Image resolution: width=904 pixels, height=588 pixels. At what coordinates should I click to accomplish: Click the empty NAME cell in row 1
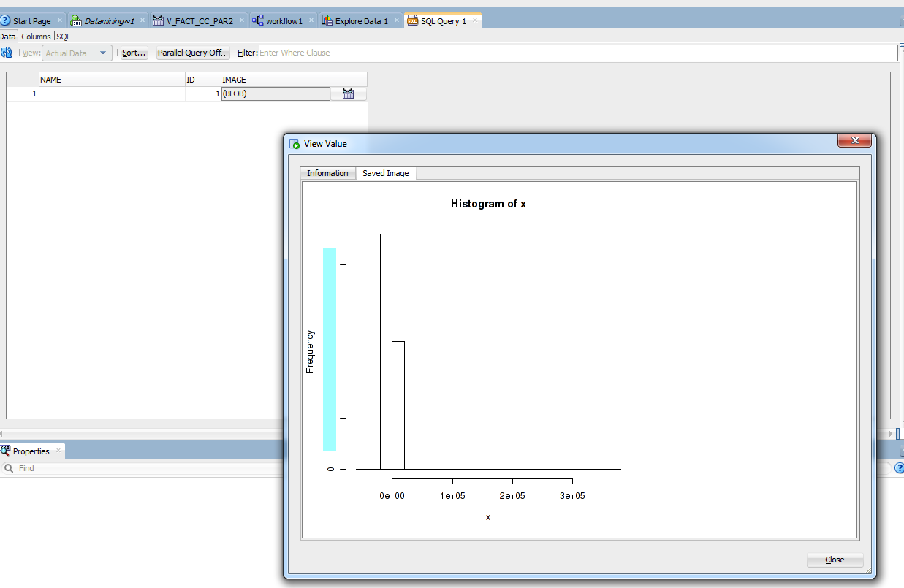[112, 93]
